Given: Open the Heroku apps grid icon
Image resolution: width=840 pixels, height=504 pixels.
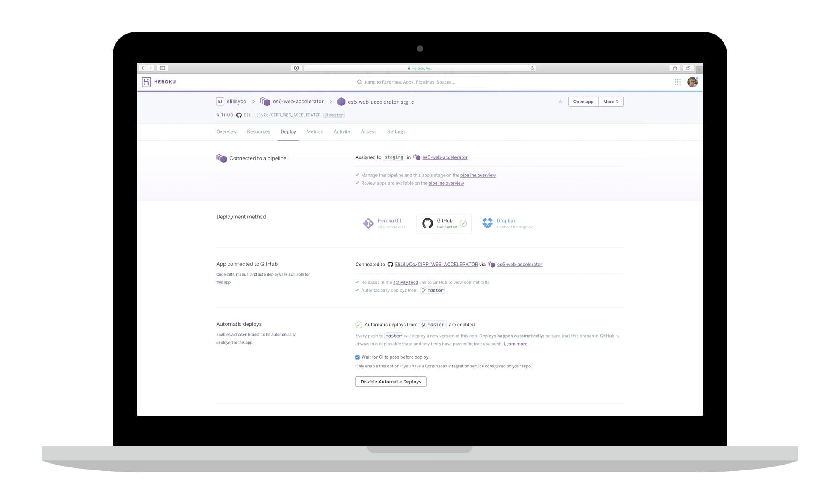Looking at the screenshot, I should click(x=677, y=82).
